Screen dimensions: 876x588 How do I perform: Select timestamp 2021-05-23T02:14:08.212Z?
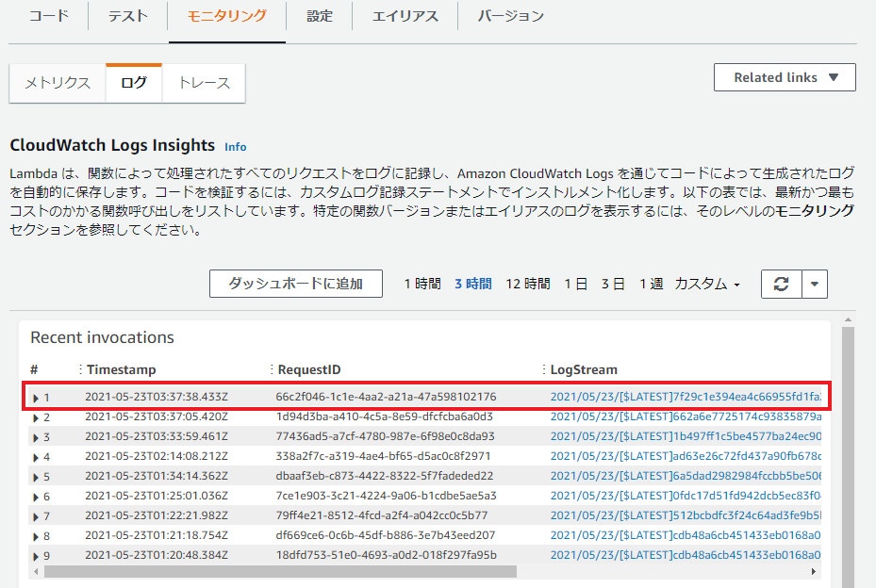(x=157, y=456)
